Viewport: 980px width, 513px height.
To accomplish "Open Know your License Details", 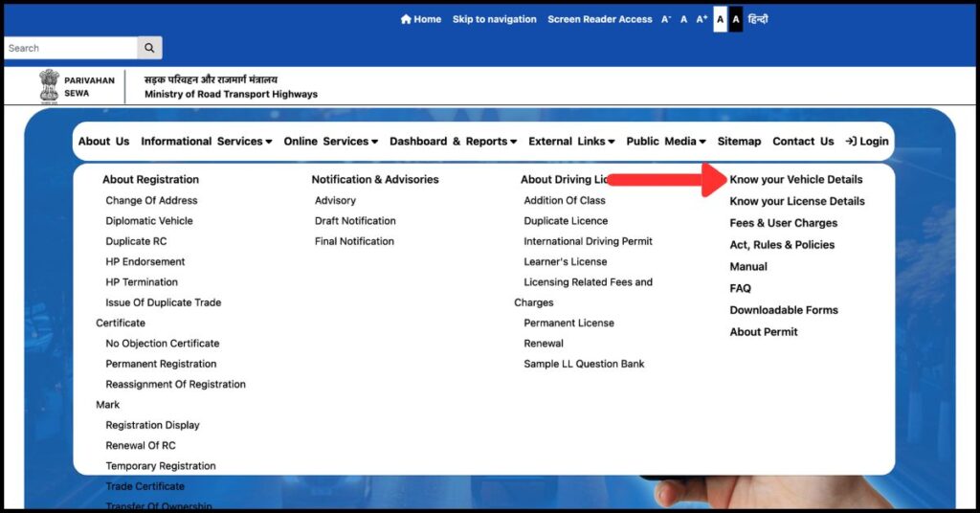I will coord(797,201).
